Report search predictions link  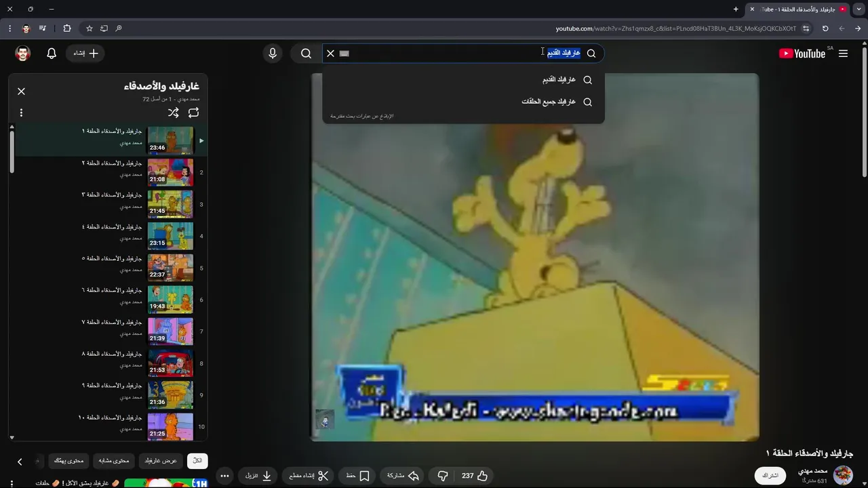[362, 117]
